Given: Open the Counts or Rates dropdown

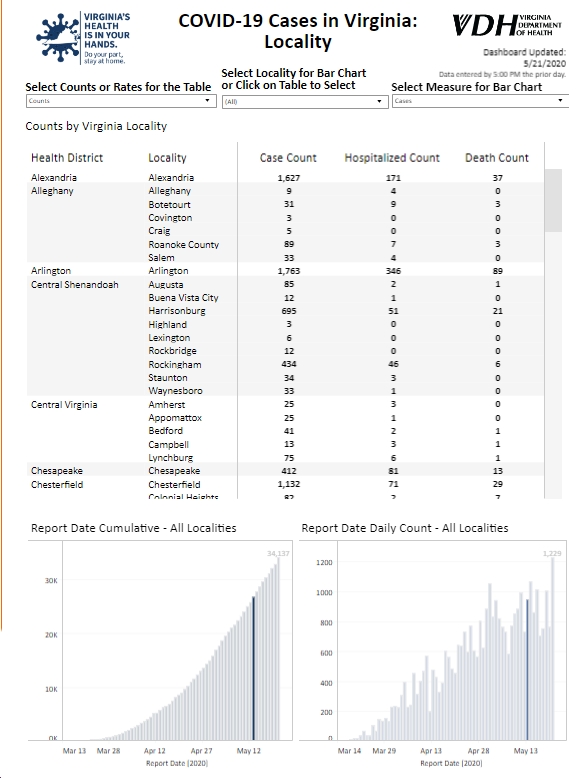Looking at the screenshot, I should [121, 101].
